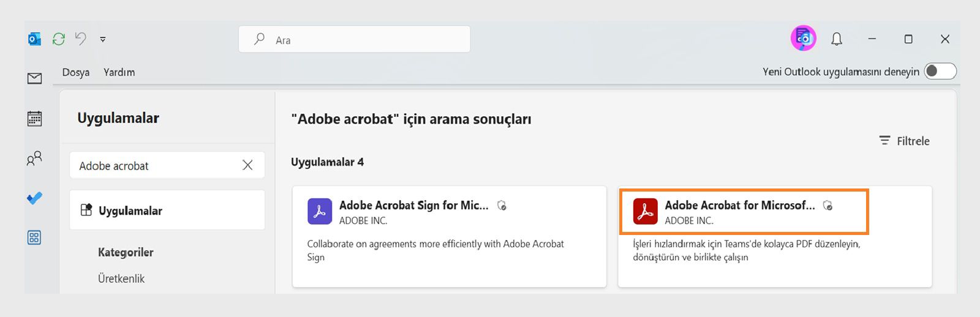Open People contacts in sidebar
980x317 pixels.
[x=35, y=158]
